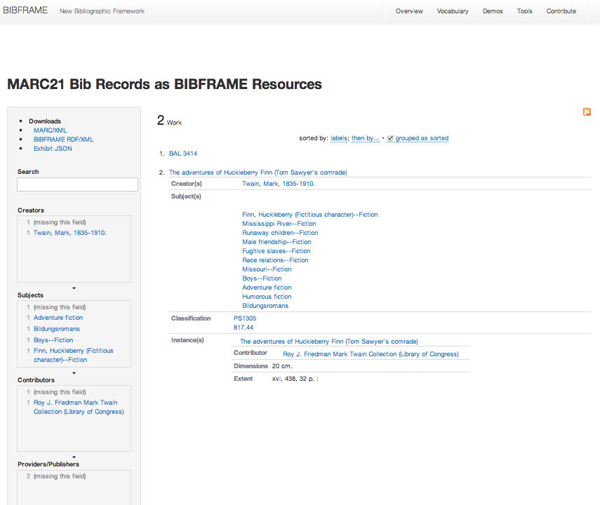Download the MARC/XML file
The height and width of the screenshot is (505, 600).
click(x=50, y=130)
